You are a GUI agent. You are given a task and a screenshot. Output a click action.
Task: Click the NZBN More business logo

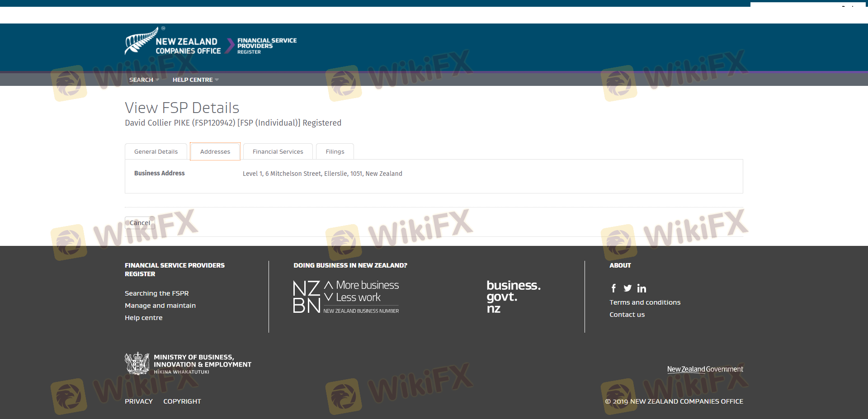point(346,297)
